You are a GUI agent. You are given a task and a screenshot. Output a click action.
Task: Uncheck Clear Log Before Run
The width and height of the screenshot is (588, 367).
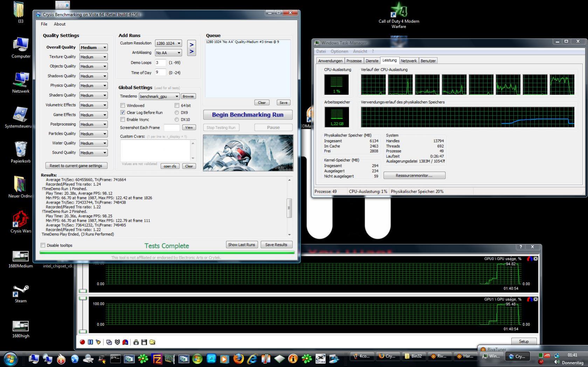click(x=123, y=112)
